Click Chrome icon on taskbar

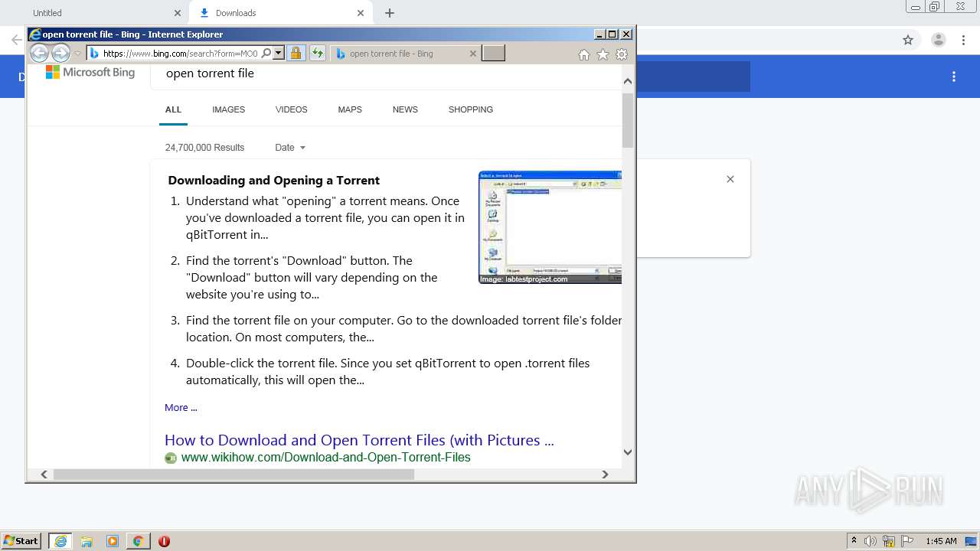tap(138, 541)
